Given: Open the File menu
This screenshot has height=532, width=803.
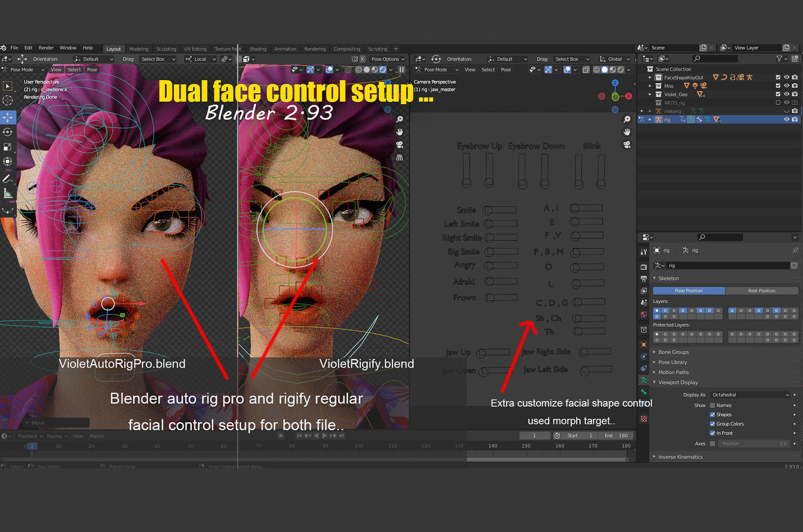Looking at the screenshot, I should click(x=14, y=48).
